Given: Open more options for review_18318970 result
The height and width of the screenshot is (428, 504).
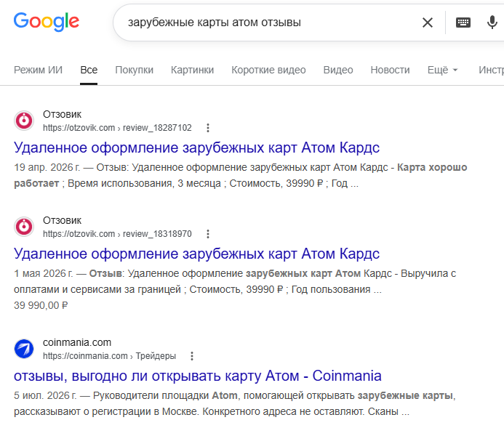Looking at the screenshot, I should [208, 234].
